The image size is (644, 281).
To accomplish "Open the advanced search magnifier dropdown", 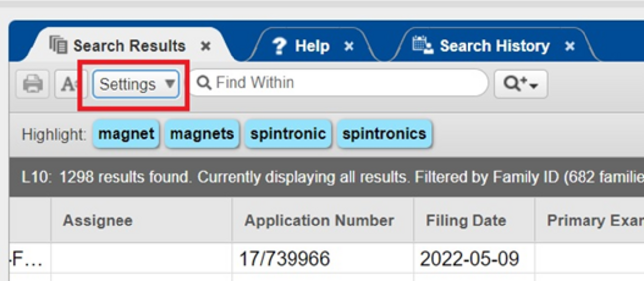I will pyautogui.click(x=521, y=84).
